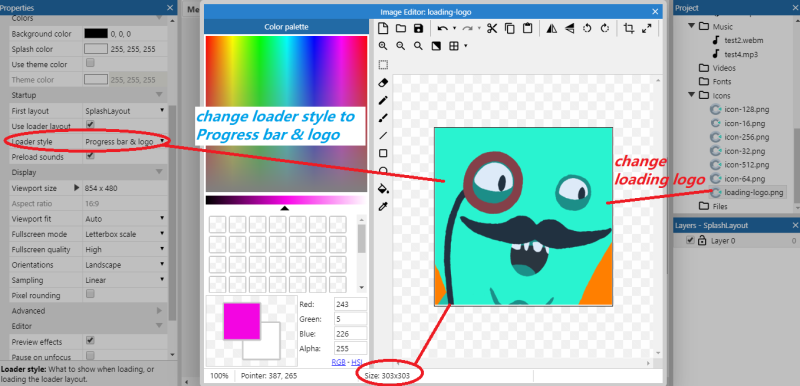Pick a color from hue gradient picker
This screenshot has height=386, width=800.
pos(286,114)
